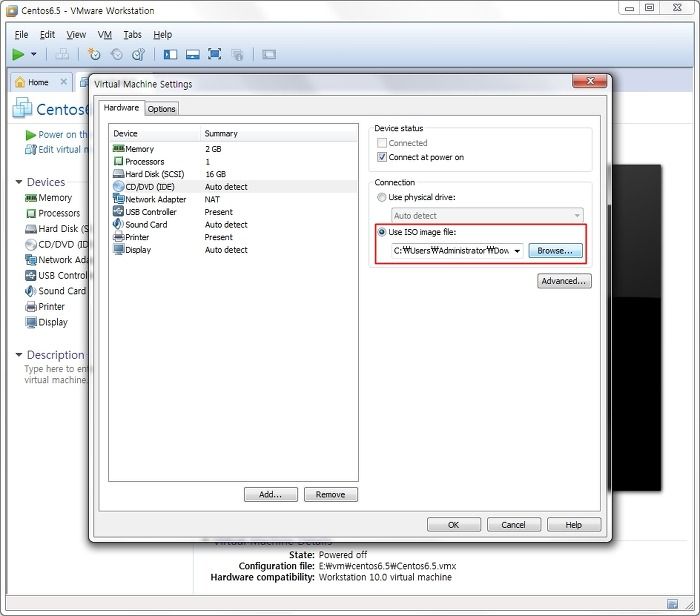Image resolution: width=700 pixels, height=616 pixels.
Task: Open the Edit menu
Action: [x=47, y=34]
